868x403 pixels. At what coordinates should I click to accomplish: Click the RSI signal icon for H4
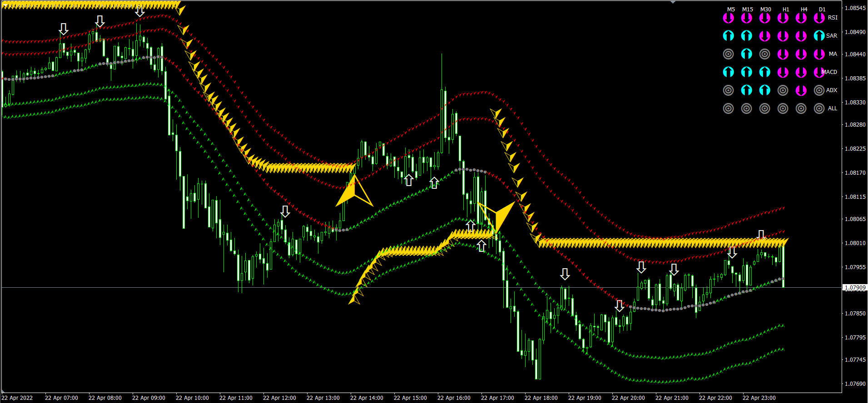click(x=801, y=18)
